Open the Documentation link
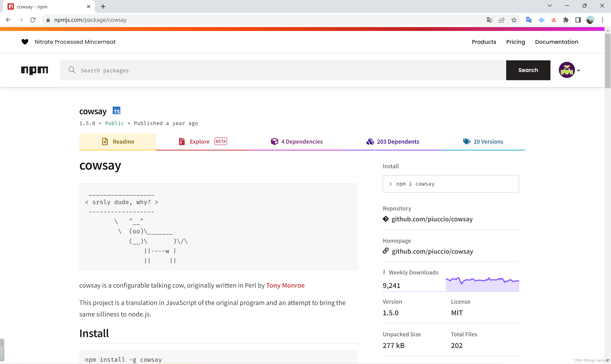This screenshot has height=364, width=611. (x=556, y=42)
